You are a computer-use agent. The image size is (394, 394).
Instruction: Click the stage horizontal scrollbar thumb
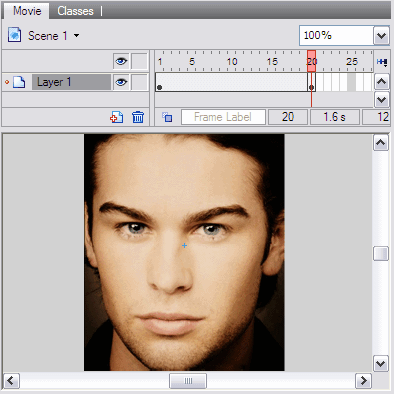[x=188, y=381]
